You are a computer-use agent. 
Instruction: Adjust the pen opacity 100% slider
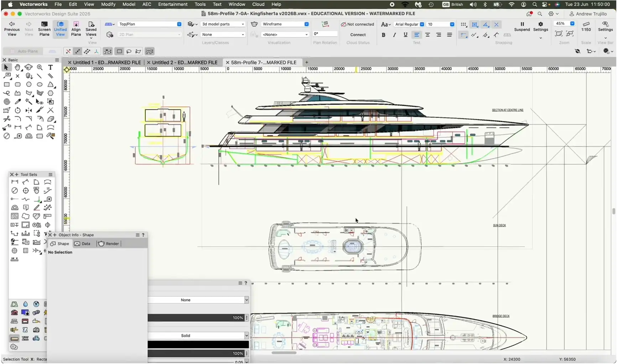pos(196,353)
